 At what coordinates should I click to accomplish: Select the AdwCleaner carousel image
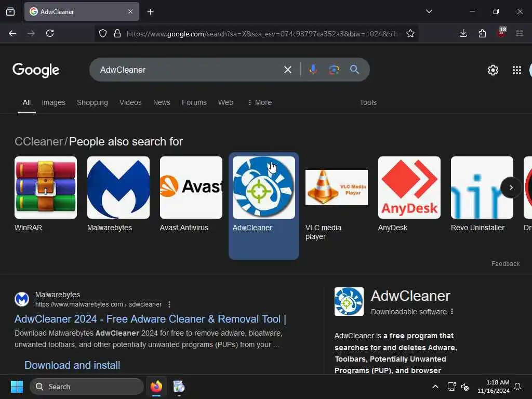pyautogui.click(x=263, y=187)
